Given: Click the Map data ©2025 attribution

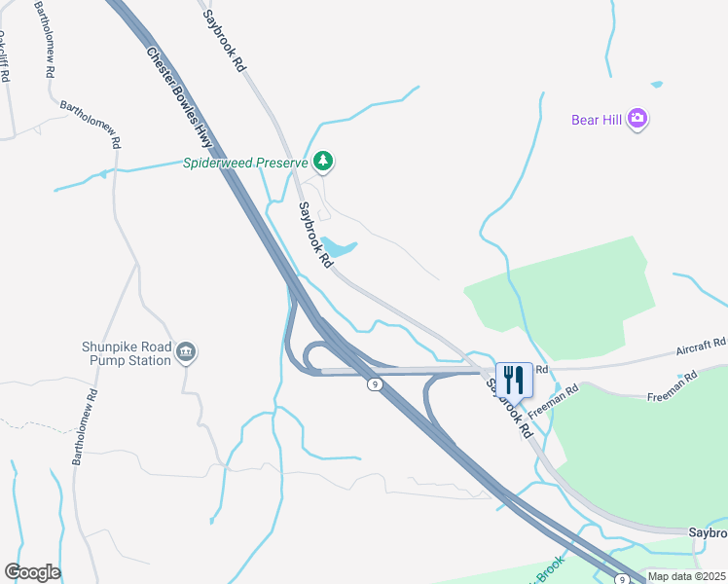Looking at the screenshot, I should (x=687, y=576).
